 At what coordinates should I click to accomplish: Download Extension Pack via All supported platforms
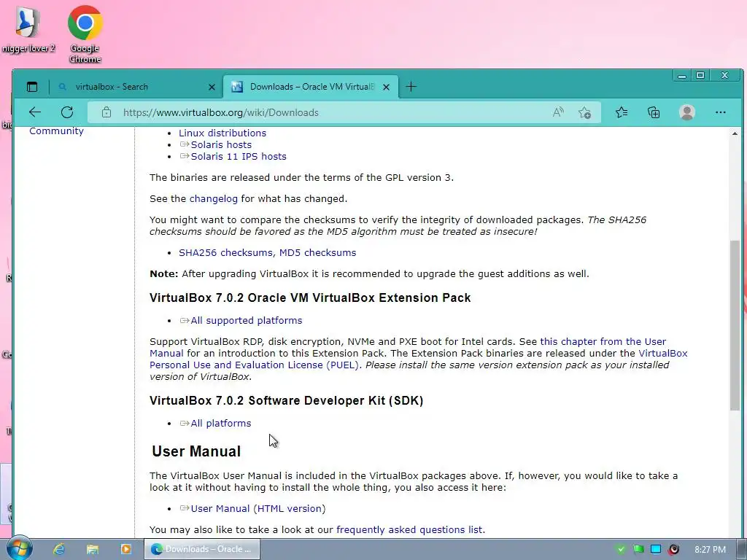click(247, 321)
